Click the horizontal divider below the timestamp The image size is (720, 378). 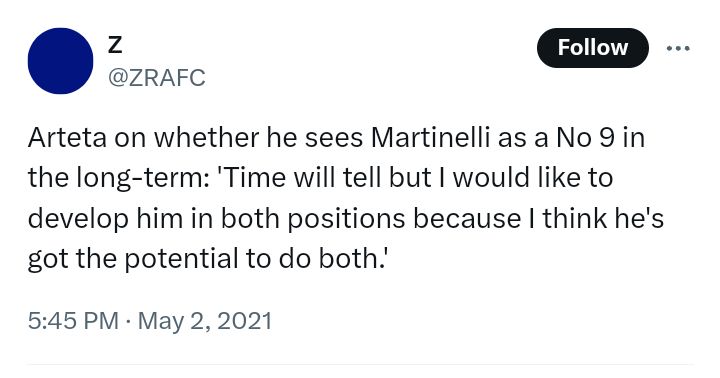(360, 365)
